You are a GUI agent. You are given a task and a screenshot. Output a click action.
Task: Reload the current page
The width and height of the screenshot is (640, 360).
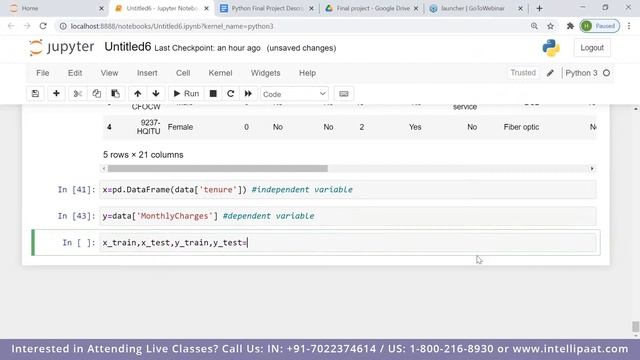coord(43,26)
